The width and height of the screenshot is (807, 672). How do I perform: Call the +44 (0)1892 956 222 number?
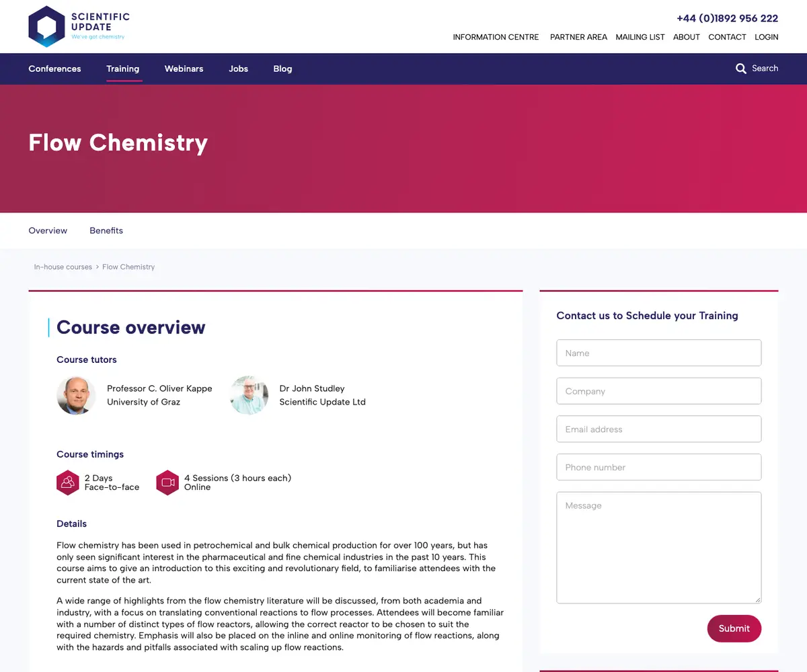tap(727, 18)
